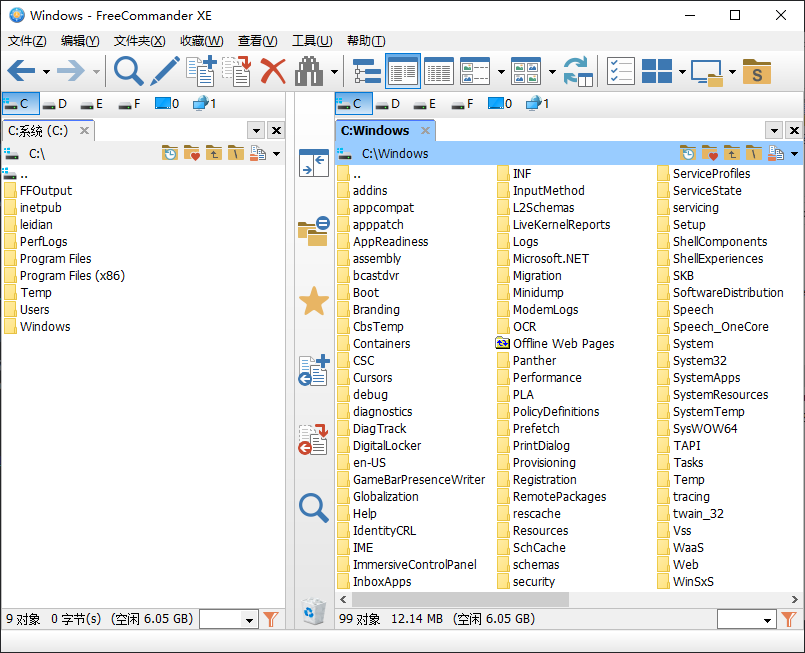Click the refresh arrows icon in toolbar
805x653 pixels.
point(577,71)
